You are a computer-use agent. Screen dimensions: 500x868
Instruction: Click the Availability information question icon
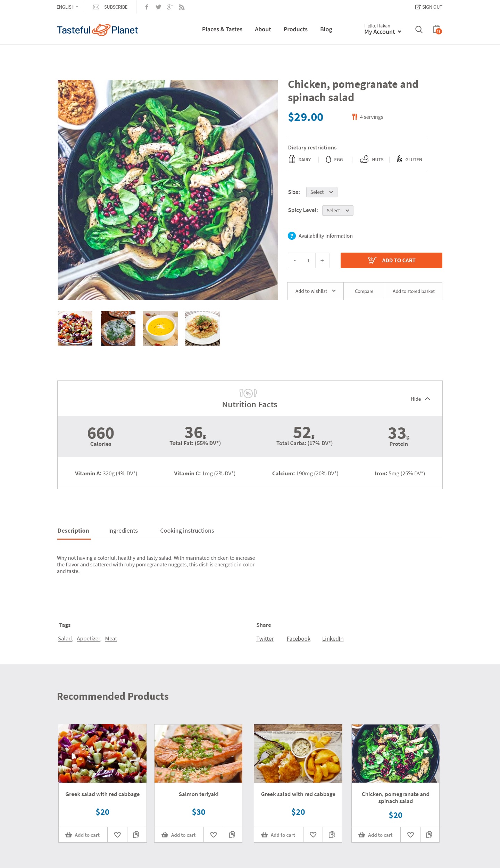click(292, 236)
